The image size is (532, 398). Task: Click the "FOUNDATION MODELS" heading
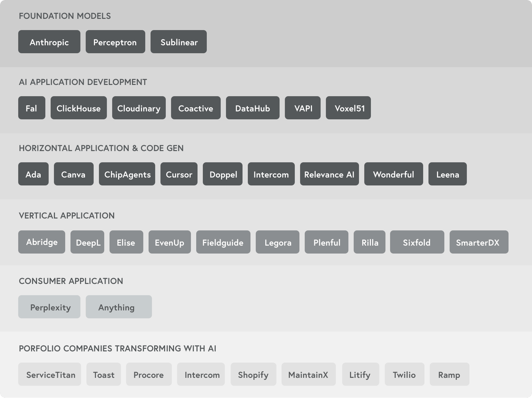65,16
